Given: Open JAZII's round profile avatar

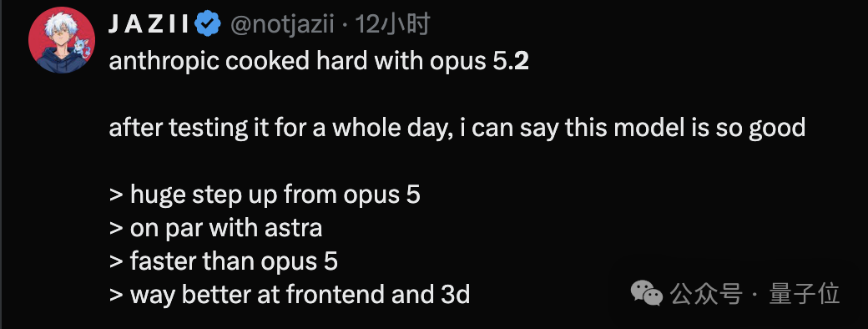Looking at the screenshot, I should pos(62,40).
